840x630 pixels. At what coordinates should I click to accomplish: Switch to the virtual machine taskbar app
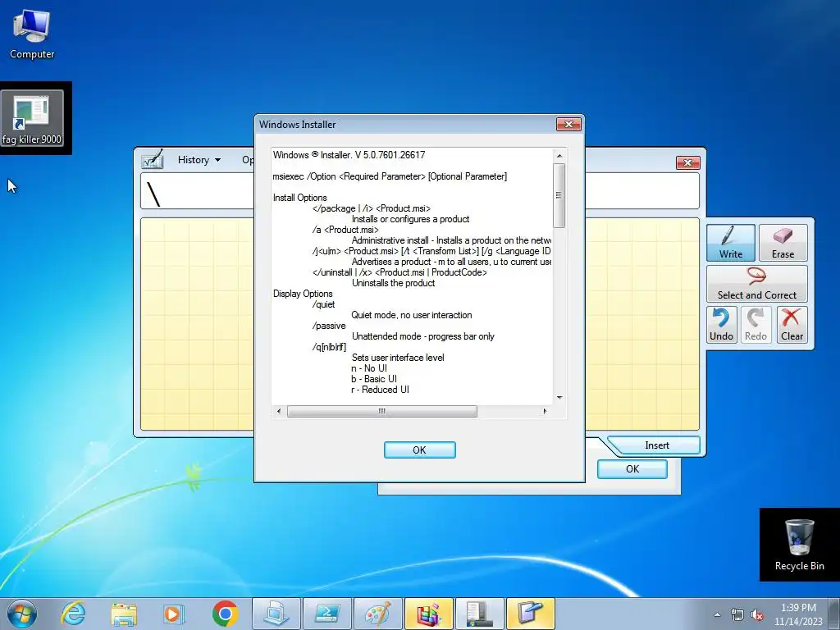(x=276, y=614)
